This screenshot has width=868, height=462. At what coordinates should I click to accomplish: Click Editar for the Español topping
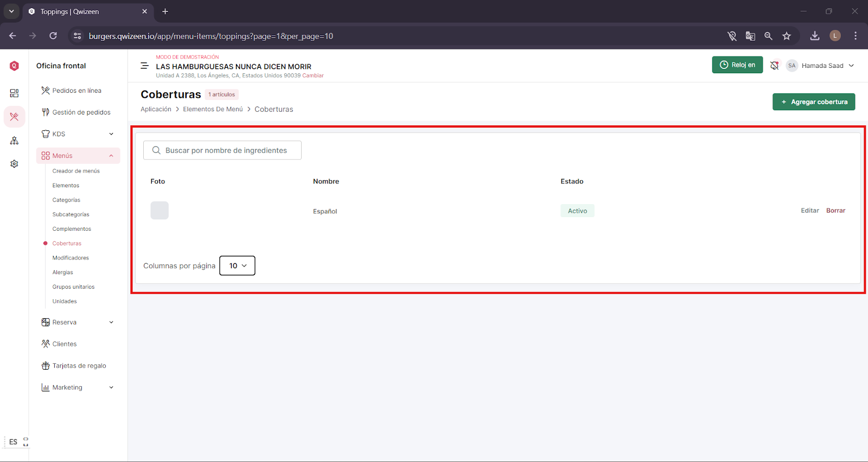tap(810, 211)
